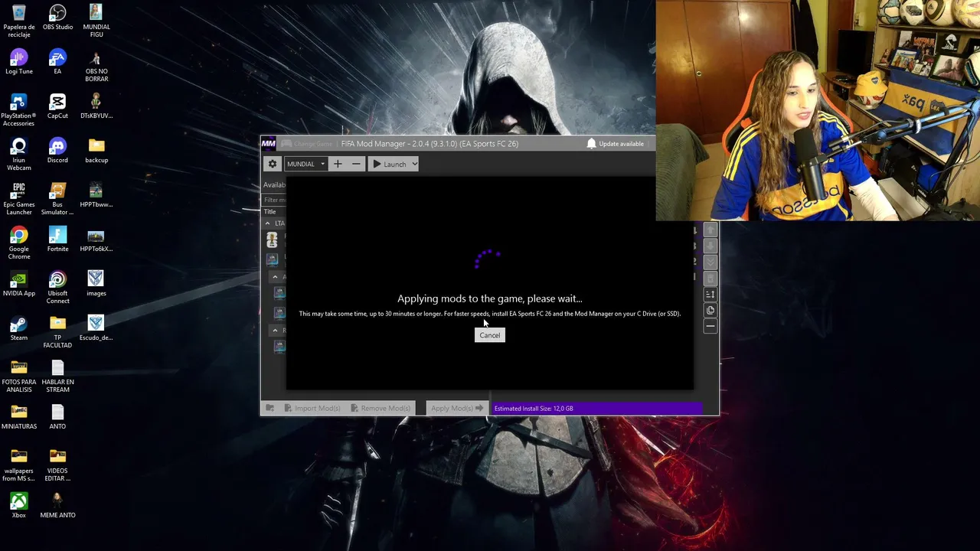Select the Ubisoft Connect desktop shortcut
Image resolution: width=980 pixels, height=551 pixels.
pyautogui.click(x=57, y=288)
